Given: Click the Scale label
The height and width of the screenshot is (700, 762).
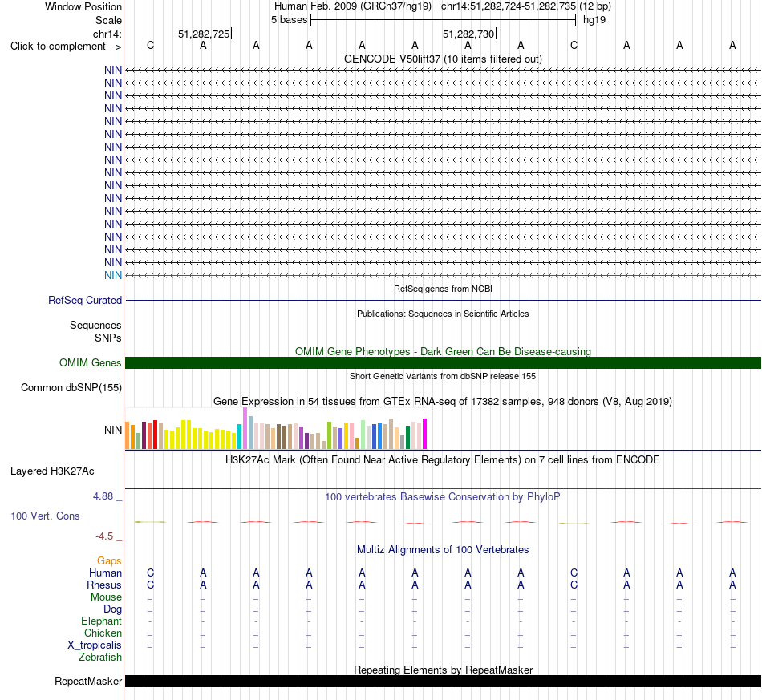Looking at the screenshot, I should click(108, 20).
